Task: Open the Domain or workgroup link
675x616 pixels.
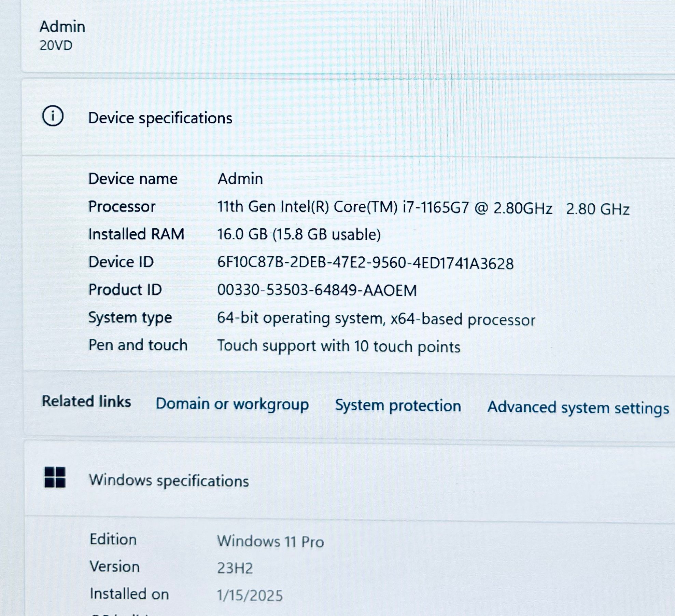Action: pyautogui.click(x=232, y=404)
